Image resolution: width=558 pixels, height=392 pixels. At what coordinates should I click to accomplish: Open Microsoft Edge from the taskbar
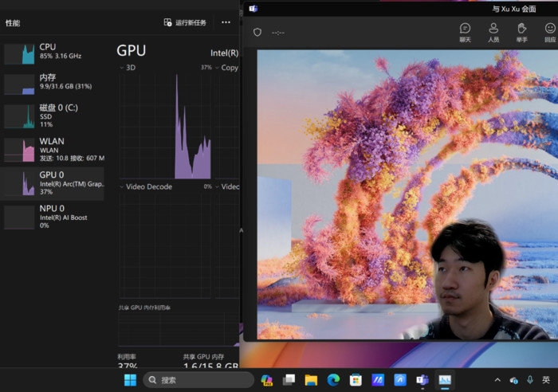coord(333,380)
